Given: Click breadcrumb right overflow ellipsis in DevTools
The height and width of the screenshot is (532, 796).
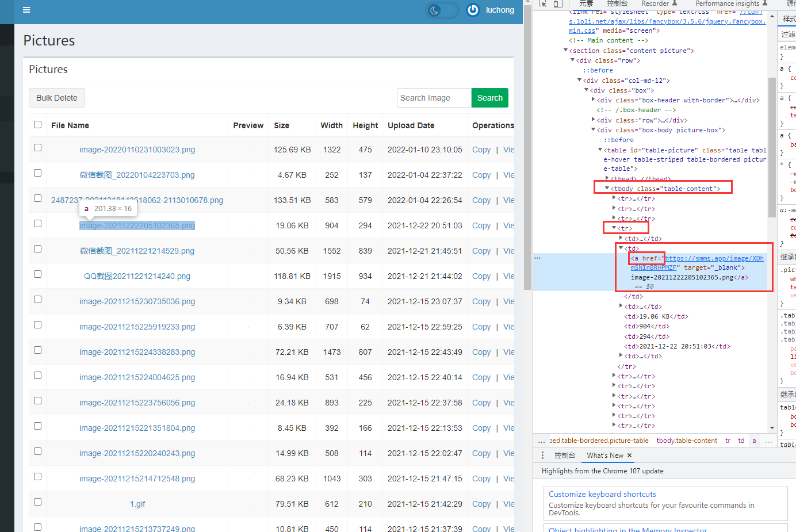Looking at the screenshot, I should (x=768, y=441).
